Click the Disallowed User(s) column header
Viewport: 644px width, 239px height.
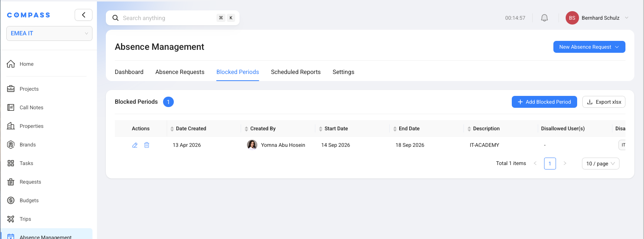[x=563, y=129]
